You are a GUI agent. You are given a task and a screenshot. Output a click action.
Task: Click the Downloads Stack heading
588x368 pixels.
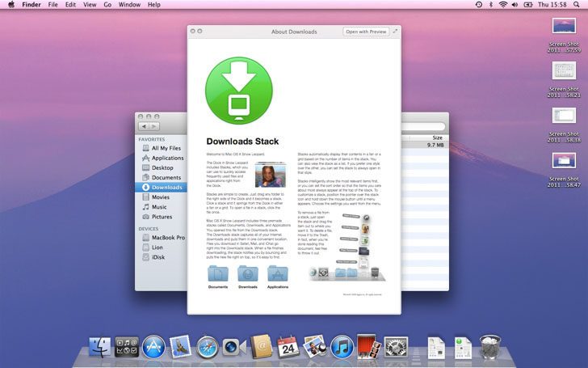(x=242, y=142)
